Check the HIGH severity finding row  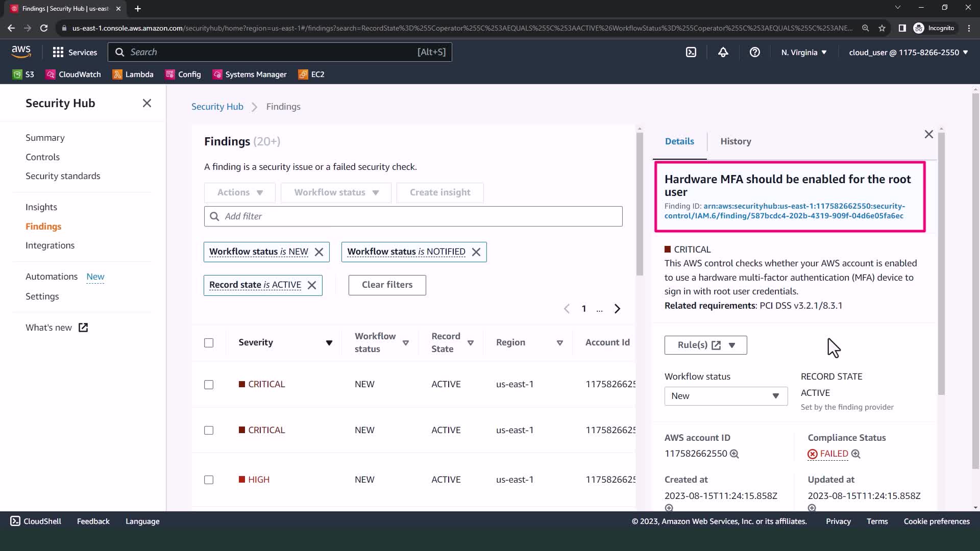coord(209,480)
